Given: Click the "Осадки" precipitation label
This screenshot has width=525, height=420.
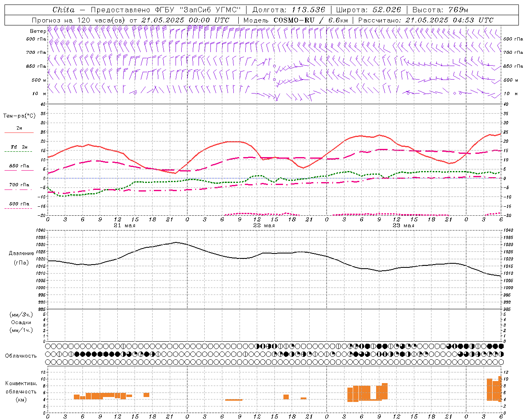Looking at the screenshot, I should pyautogui.click(x=21, y=322).
